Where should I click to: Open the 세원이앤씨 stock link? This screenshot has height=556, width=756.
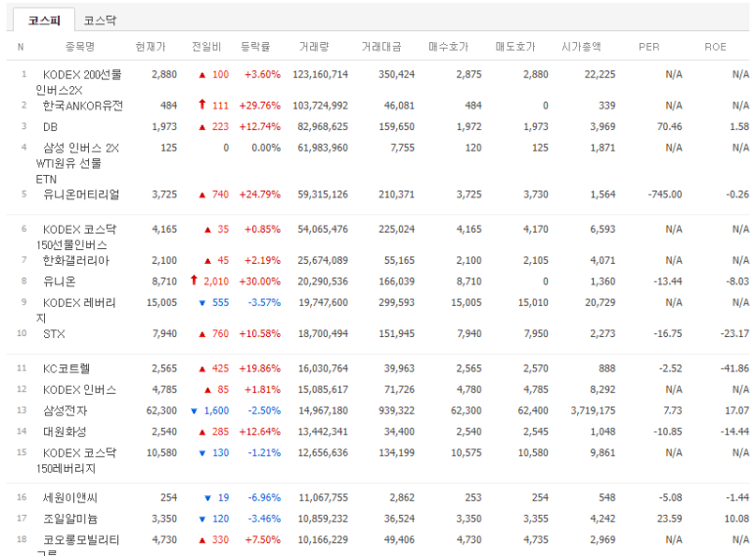pyautogui.click(x=70, y=498)
